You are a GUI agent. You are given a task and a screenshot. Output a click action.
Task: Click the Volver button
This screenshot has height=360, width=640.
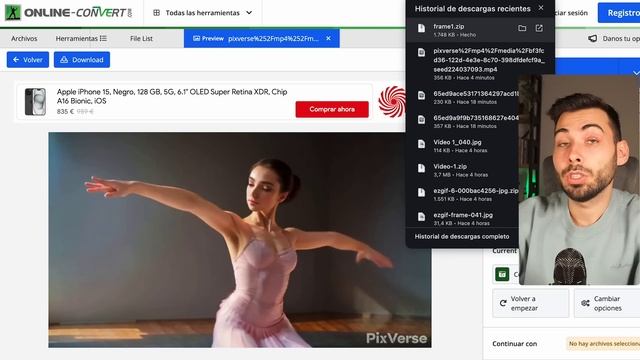(x=28, y=60)
